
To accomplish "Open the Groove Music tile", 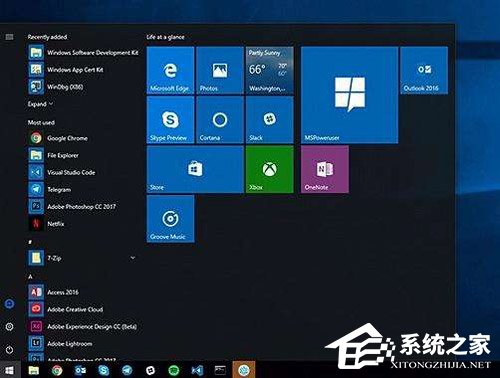I will [170, 219].
